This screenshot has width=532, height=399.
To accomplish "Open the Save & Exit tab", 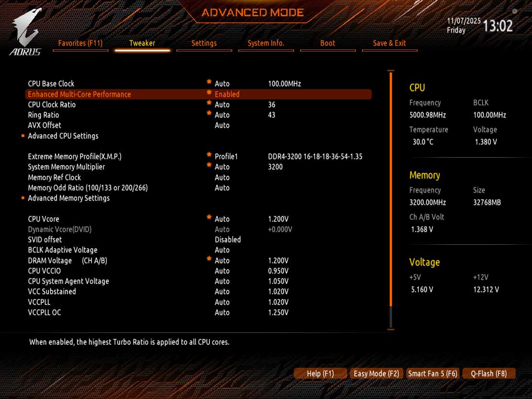I will tap(389, 43).
